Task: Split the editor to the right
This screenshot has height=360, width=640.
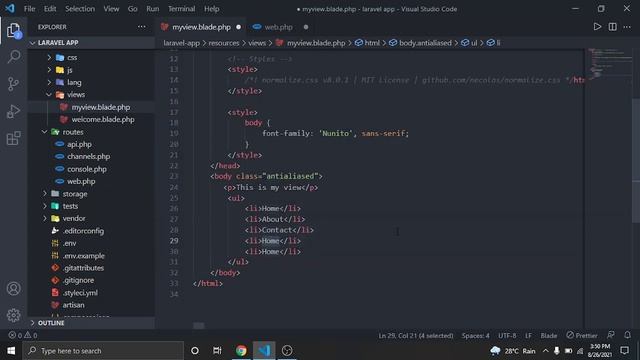Action: coord(612,27)
